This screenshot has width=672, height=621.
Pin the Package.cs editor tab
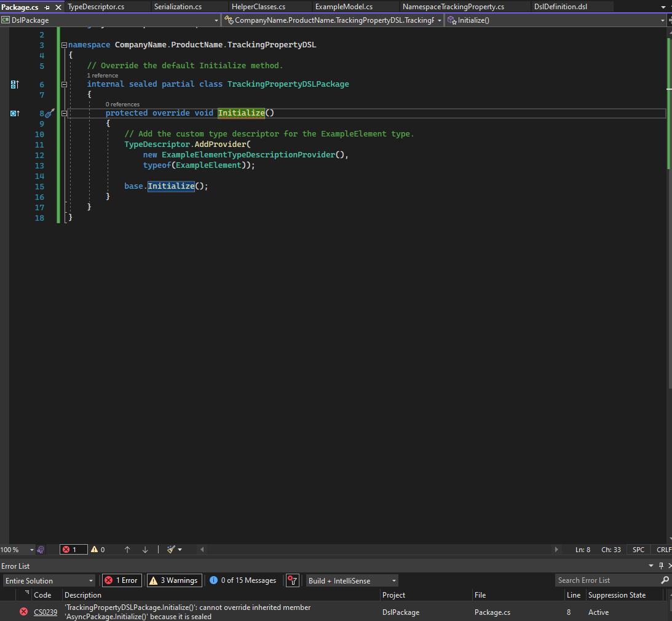(47, 7)
